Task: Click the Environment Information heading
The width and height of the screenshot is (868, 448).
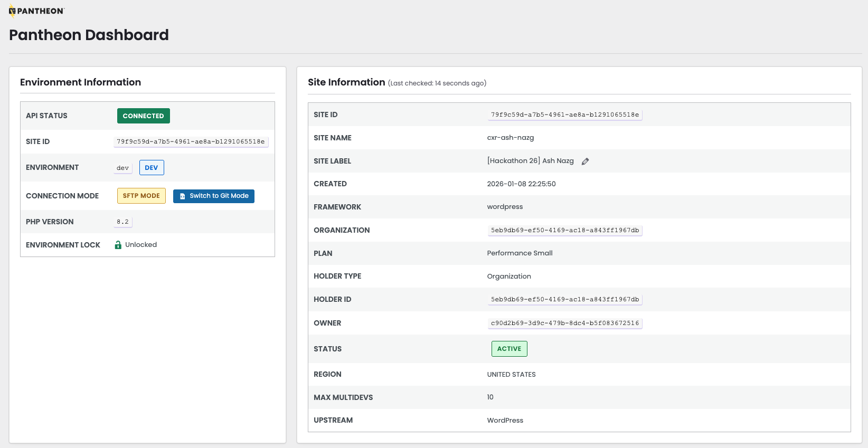Action: [80, 82]
